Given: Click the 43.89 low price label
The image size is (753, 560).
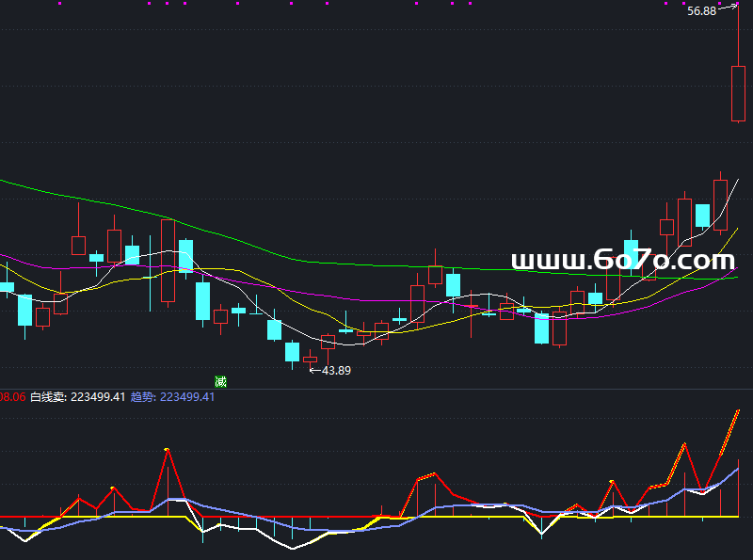Looking at the screenshot, I should point(336,370).
